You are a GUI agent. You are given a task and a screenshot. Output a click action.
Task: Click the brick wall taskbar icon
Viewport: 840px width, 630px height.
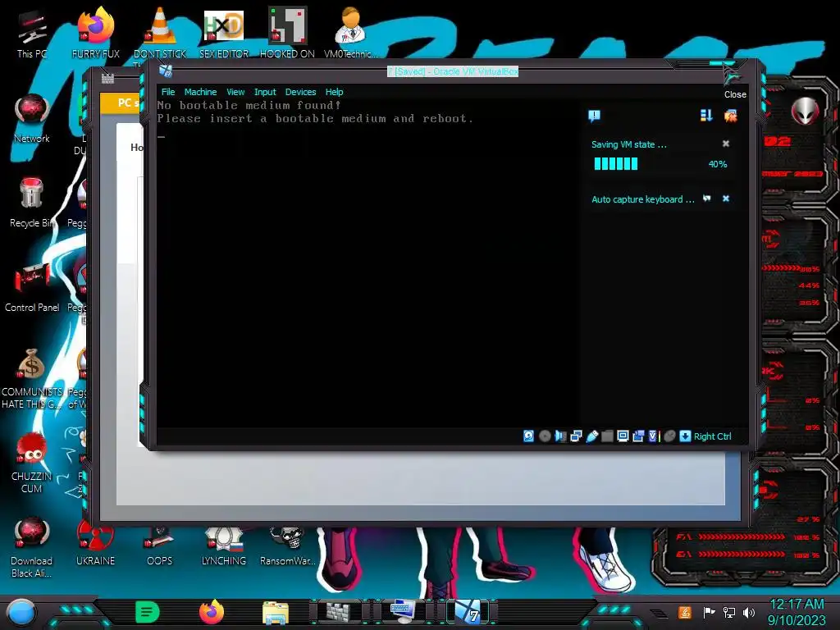click(339, 612)
